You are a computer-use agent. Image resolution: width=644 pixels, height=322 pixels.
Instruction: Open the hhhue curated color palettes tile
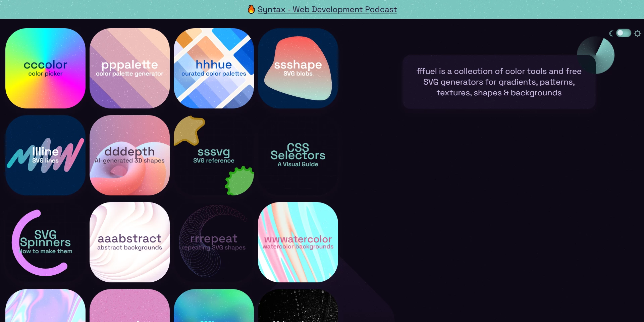point(214,68)
